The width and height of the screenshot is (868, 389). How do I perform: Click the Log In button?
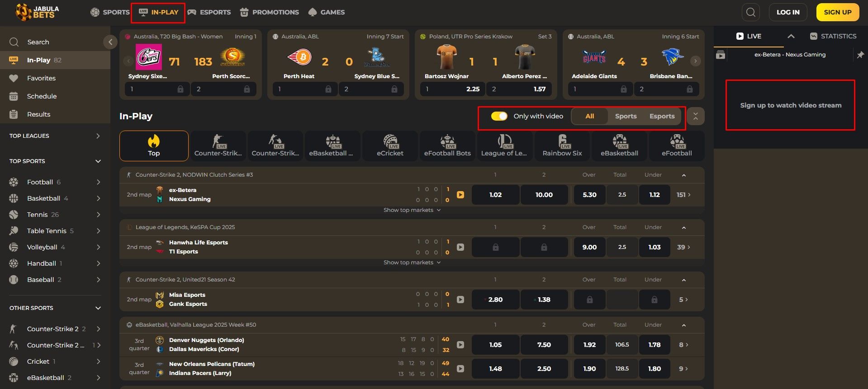788,12
